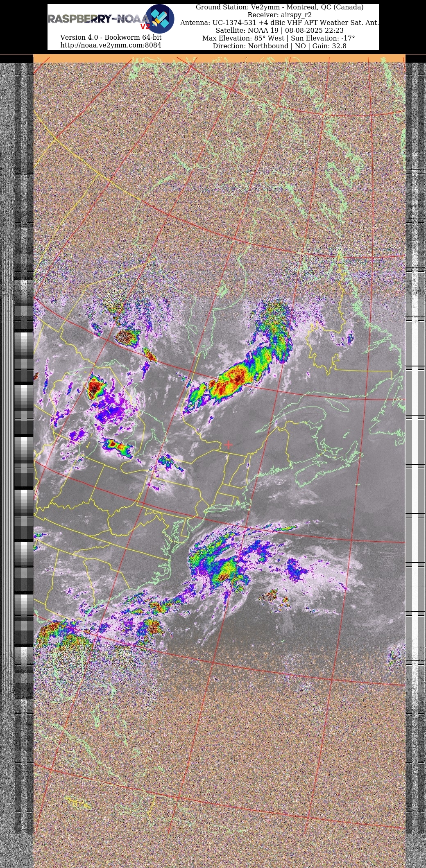The height and width of the screenshot is (868, 426).
Task: Open the http://noaa.ve2ymm.com:8084 link
Action: pyautogui.click(x=111, y=45)
